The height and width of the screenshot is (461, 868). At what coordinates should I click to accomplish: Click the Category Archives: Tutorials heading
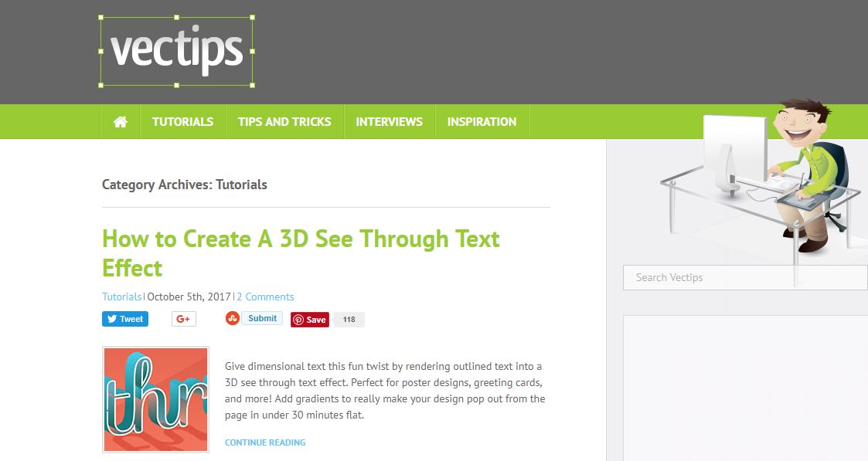pyautogui.click(x=184, y=185)
